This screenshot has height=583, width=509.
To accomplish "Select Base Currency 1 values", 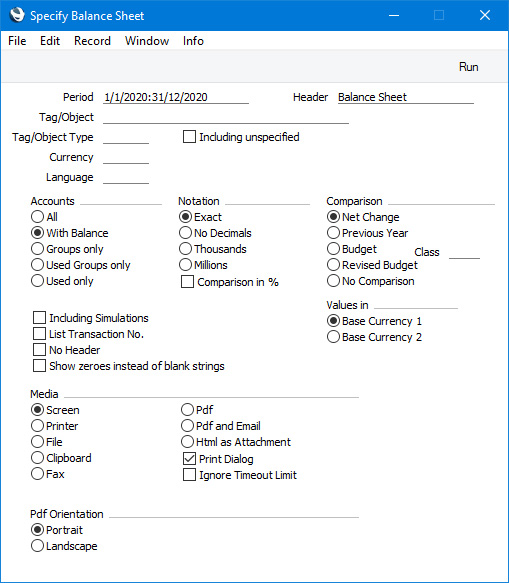I will (x=334, y=321).
